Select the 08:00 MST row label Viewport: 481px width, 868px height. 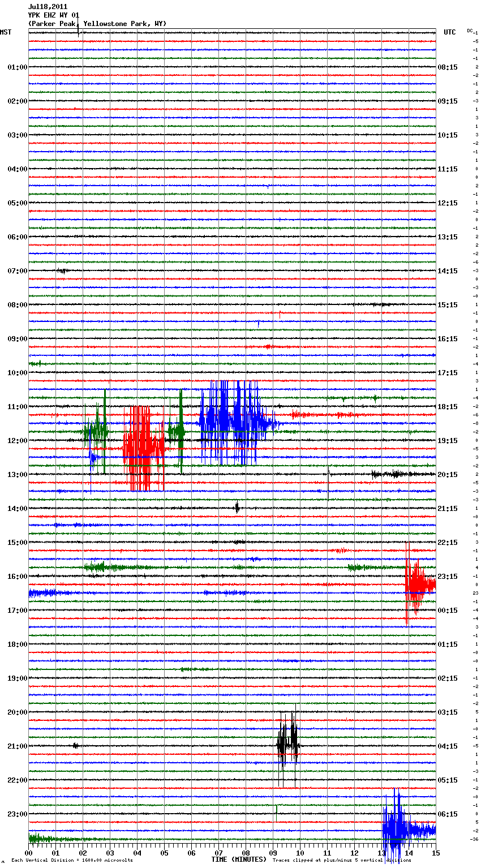(18, 305)
